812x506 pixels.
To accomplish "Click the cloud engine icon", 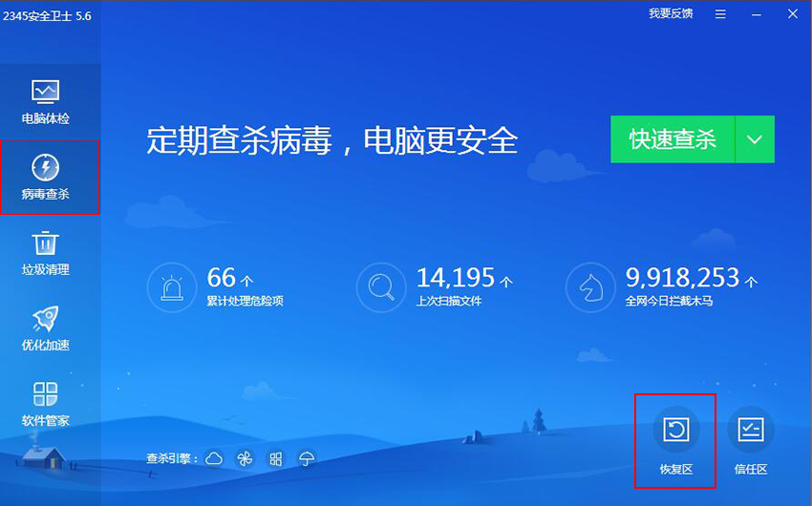I will [x=214, y=458].
